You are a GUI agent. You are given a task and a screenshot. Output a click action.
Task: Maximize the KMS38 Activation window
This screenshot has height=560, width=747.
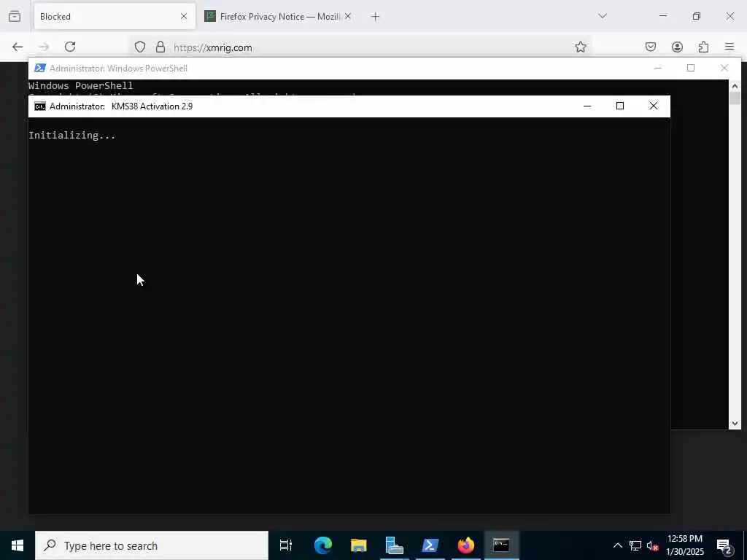tap(620, 106)
